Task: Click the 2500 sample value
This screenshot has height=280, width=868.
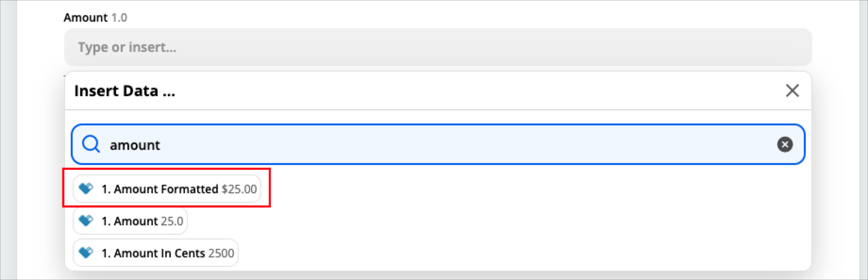Action: [x=221, y=253]
